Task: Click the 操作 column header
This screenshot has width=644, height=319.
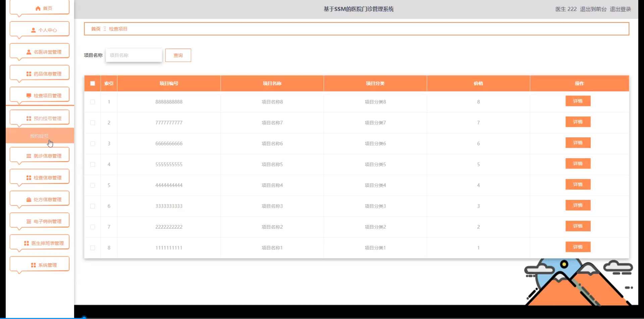Action: (x=579, y=83)
